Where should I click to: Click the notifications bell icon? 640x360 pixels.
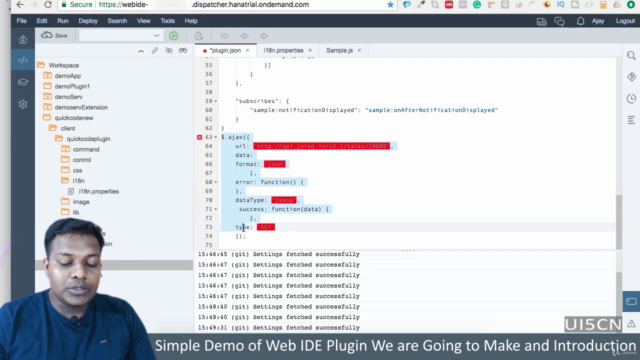point(580,21)
